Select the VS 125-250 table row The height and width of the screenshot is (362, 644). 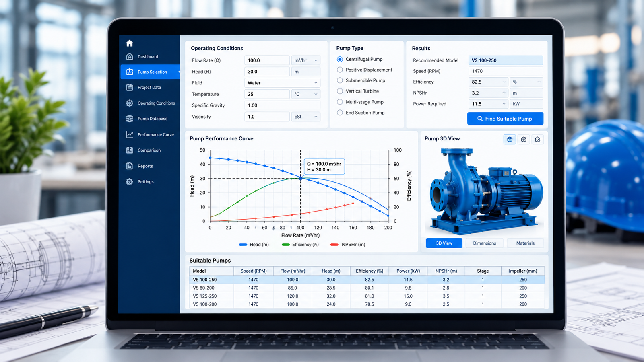367,296
